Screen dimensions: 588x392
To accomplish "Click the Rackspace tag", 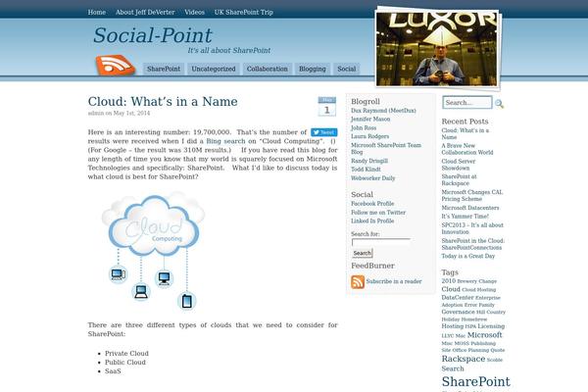I will click(x=464, y=359).
